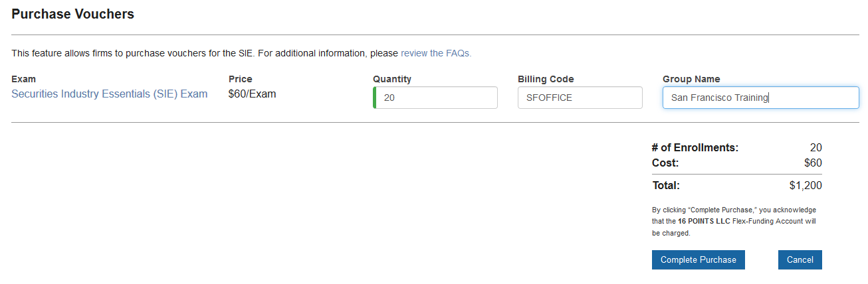Click into the Group Name text box
868x284 pixels.
pos(760,98)
